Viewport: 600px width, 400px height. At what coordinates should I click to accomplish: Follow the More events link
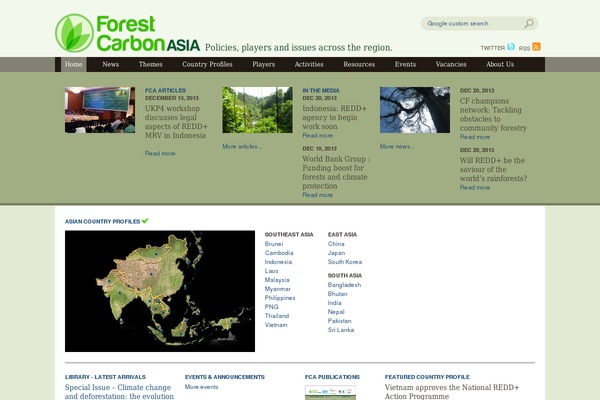point(201,387)
